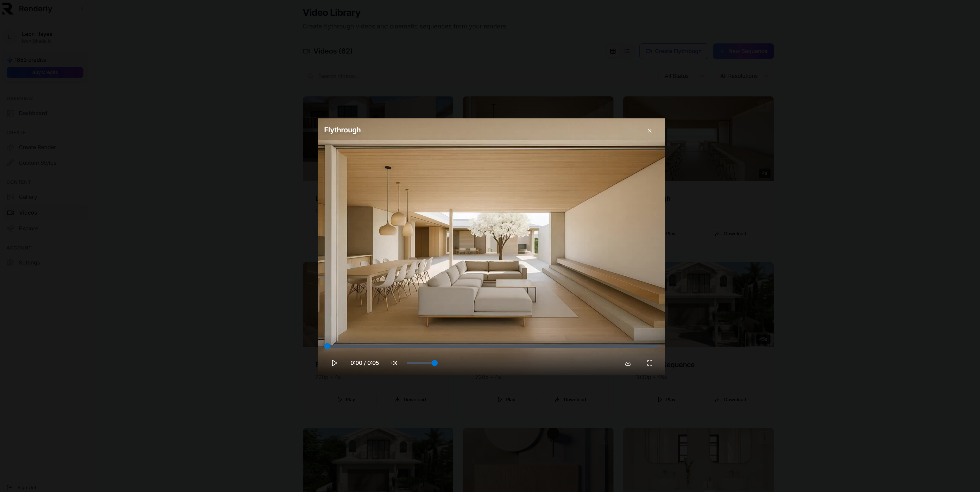Click Sign Out at the sidebar bottom
The image size is (980, 492).
pos(22,487)
